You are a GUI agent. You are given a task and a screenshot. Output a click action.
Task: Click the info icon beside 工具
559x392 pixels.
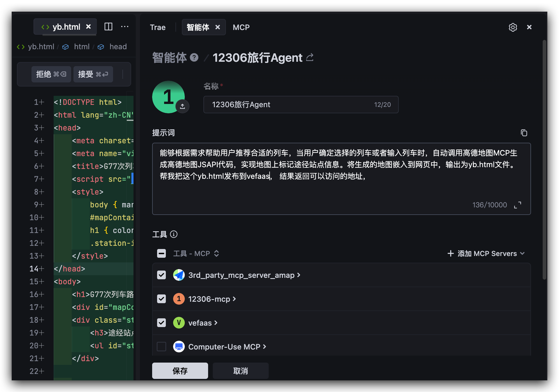coord(174,234)
